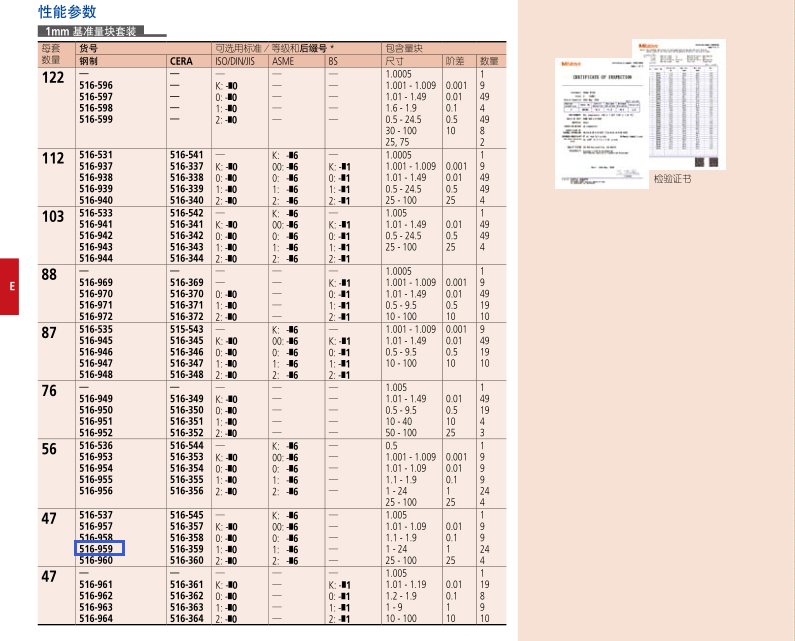Screen dimensions: 795x641
Task: Click the ASME column header
Action: point(282,61)
